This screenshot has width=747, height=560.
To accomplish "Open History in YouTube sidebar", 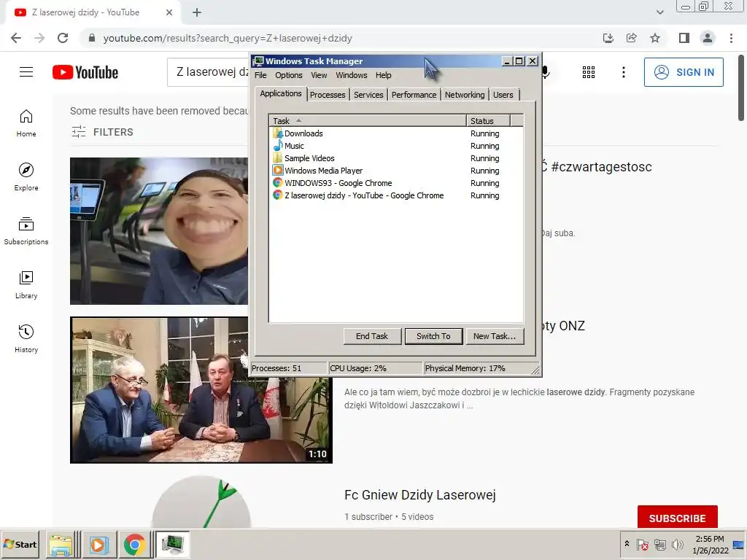I will pos(26,338).
